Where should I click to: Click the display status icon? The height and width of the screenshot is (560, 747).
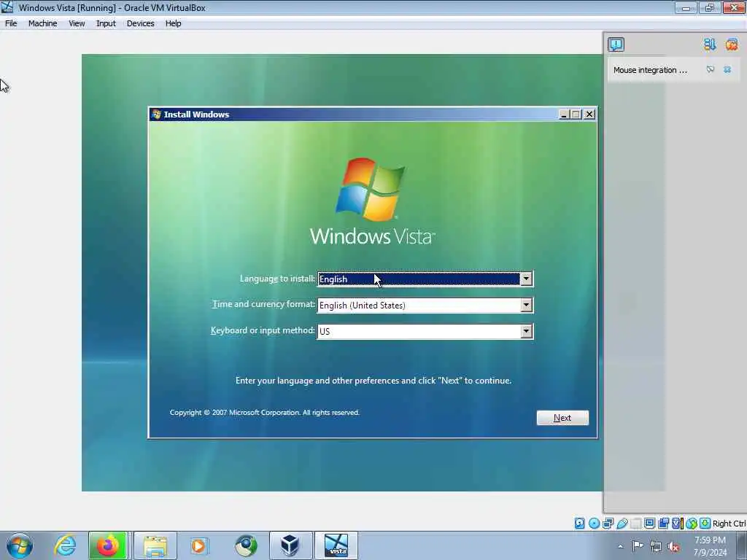tap(649, 524)
